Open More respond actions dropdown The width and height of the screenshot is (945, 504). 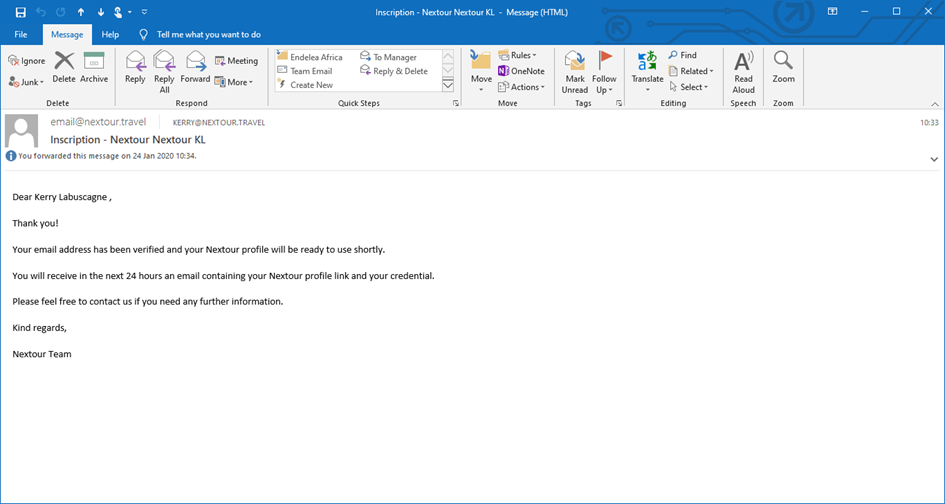234,82
